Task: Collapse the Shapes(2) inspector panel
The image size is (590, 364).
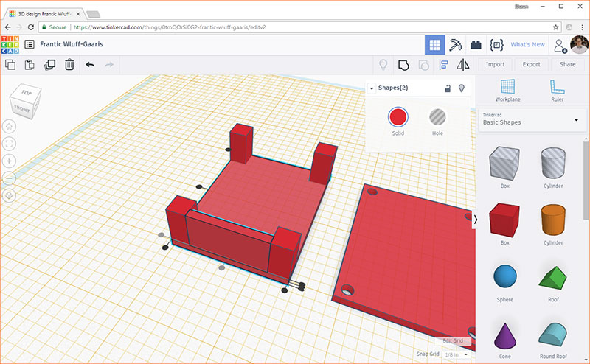Action: point(372,88)
